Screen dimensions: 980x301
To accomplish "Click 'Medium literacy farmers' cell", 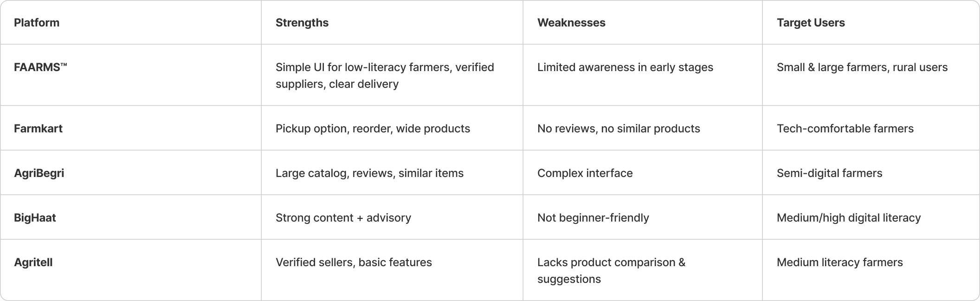I will tap(840, 262).
